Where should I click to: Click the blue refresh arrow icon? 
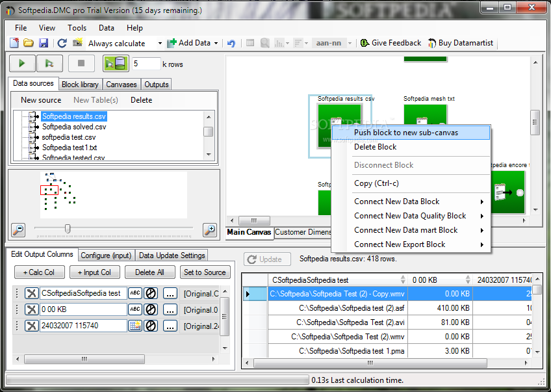point(62,43)
